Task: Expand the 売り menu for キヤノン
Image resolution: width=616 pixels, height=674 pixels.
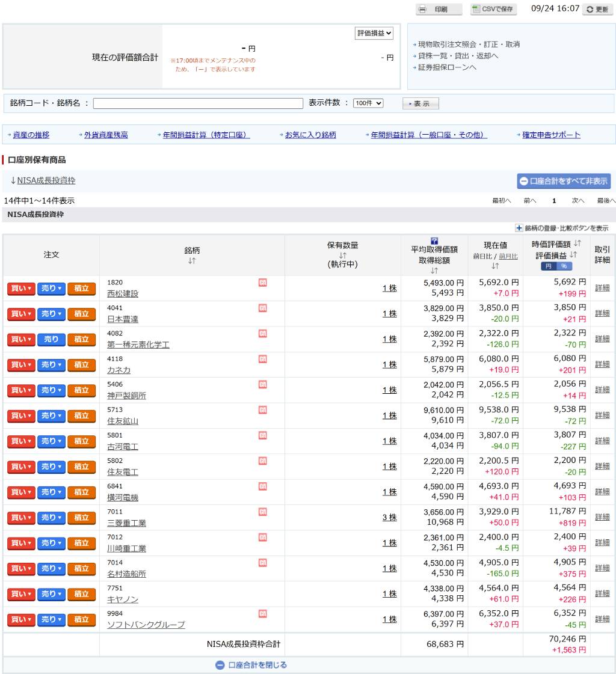Action: [51, 594]
